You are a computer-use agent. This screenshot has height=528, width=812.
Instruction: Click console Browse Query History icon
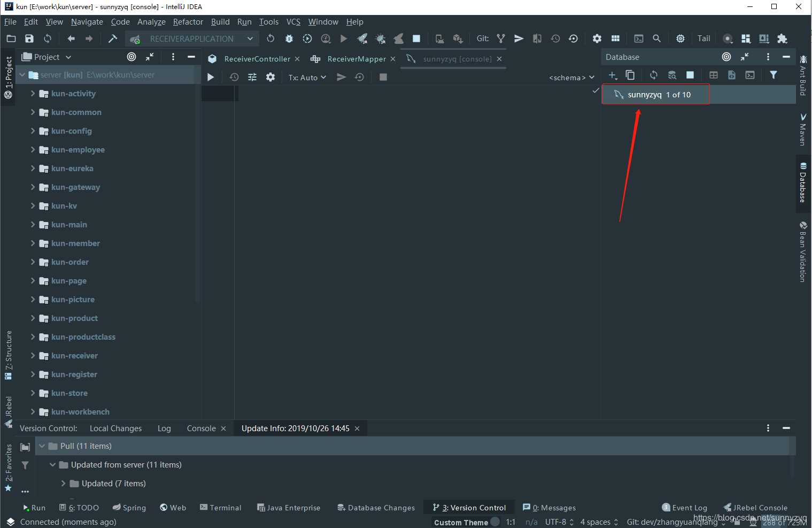point(234,77)
